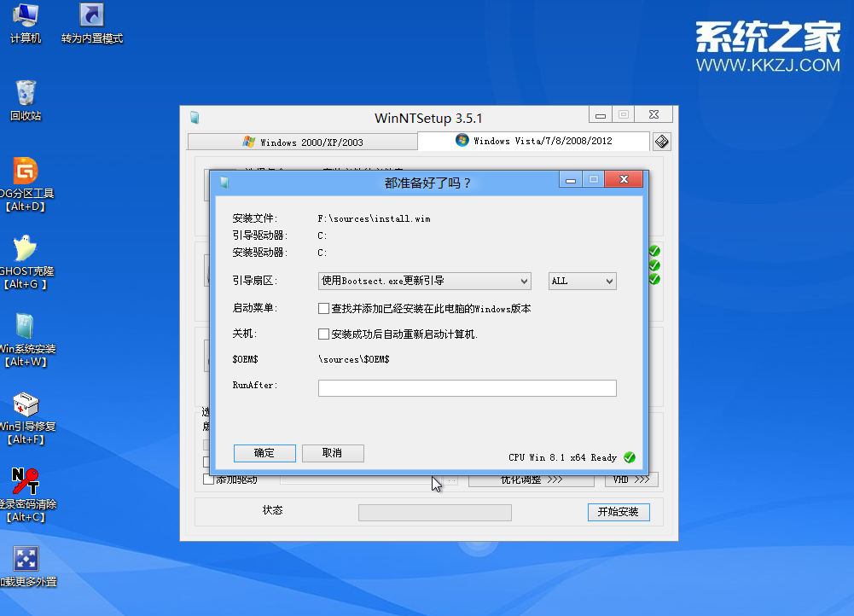Expand the VHD >>> options
The width and height of the screenshot is (854, 616).
pos(632,480)
